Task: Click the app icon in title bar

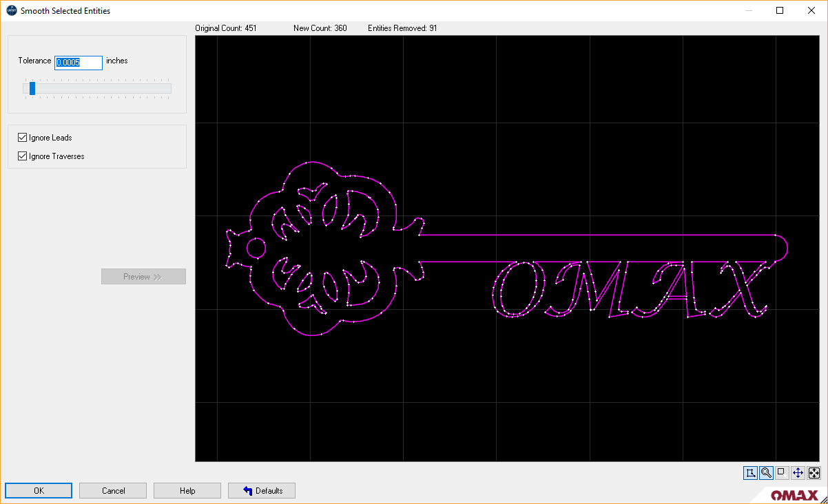Action: (11, 10)
